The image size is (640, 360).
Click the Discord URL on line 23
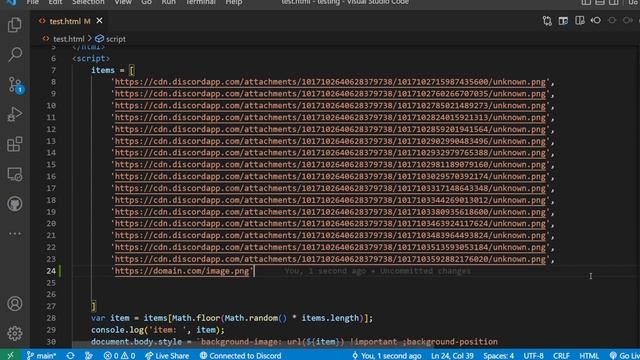[330, 259]
